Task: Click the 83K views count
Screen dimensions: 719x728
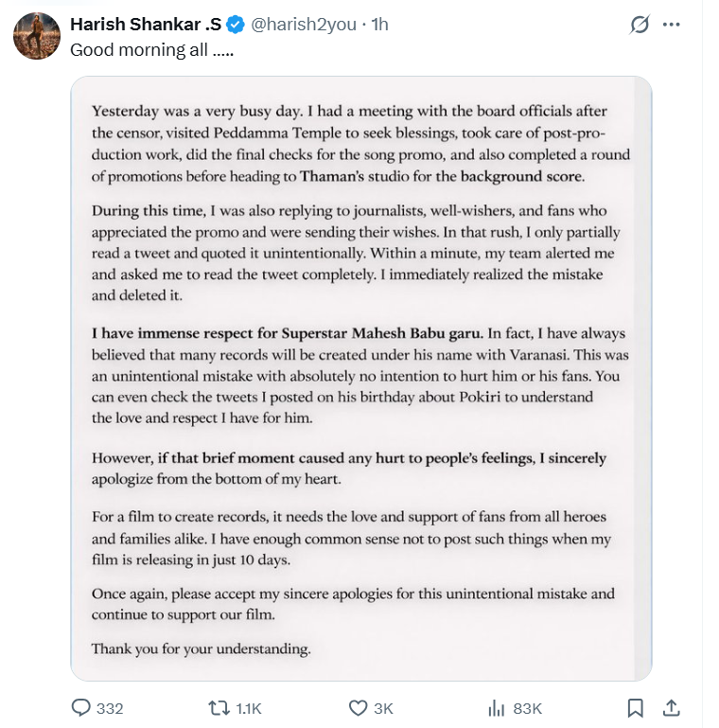Action: [527, 708]
